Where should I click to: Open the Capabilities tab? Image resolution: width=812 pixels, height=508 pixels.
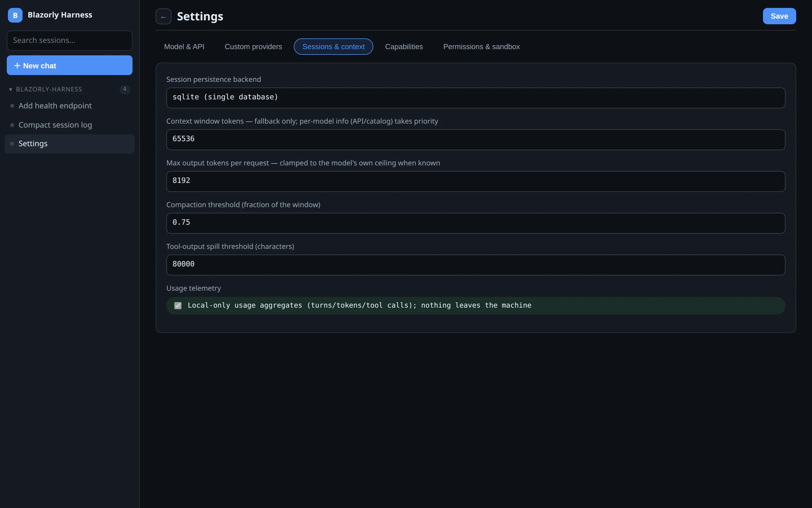404,47
